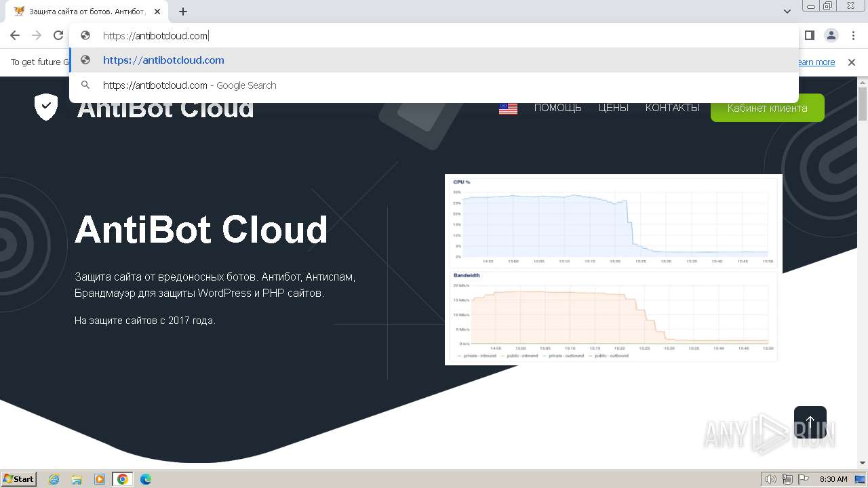Open media player from the taskbar

(x=100, y=479)
